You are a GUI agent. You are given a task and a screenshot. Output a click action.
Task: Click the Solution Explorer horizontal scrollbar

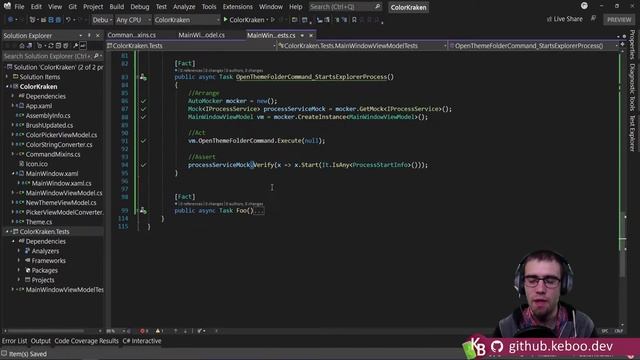pyautogui.click(x=45, y=331)
